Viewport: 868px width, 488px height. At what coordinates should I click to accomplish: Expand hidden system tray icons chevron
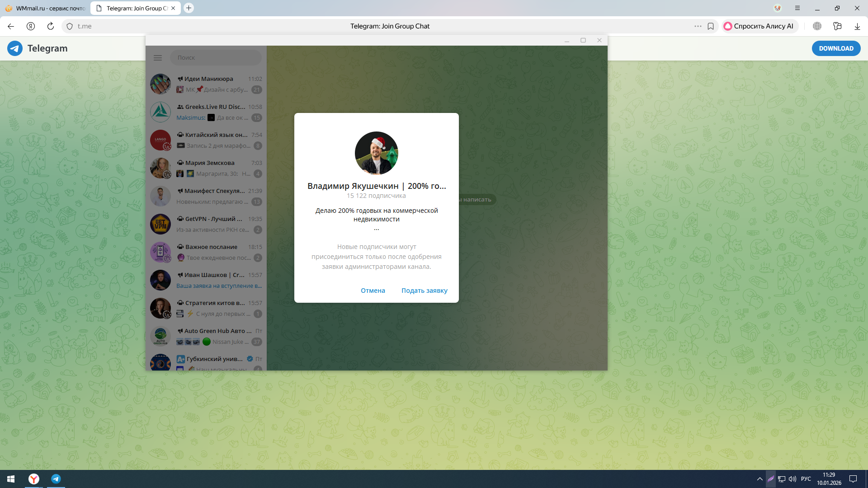point(759,479)
